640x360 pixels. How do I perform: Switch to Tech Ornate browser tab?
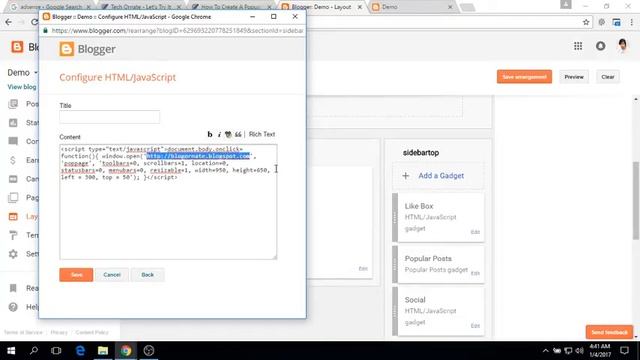[x=141, y=7]
